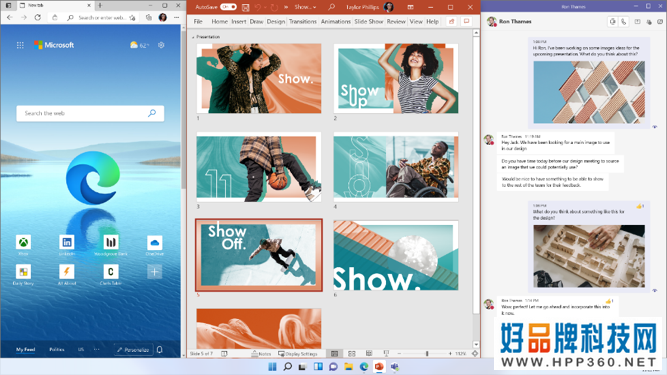The image size is (667, 375).
Task: Switch to the Insert ribbon tab
Action: click(x=239, y=21)
